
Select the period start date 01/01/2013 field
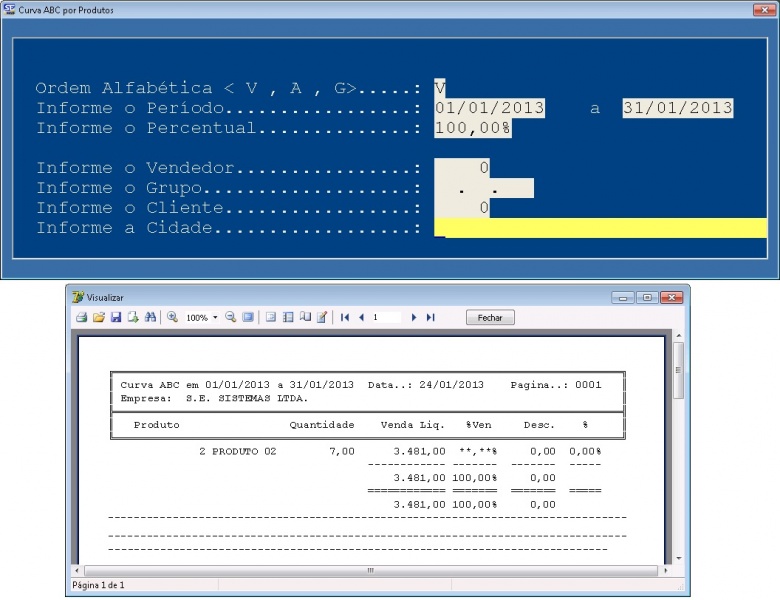pos(489,108)
